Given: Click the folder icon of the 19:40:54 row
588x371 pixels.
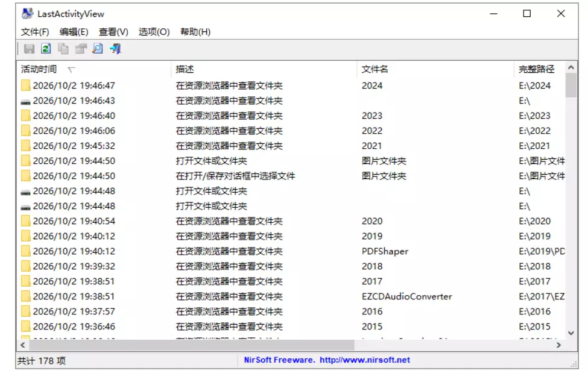Looking at the screenshot, I should [x=25, y=221].
